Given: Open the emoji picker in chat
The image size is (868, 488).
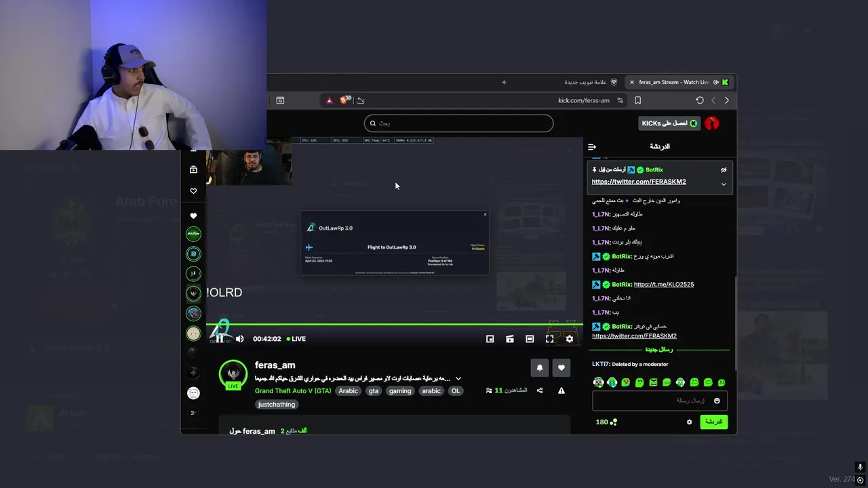Looking at the screenshot, I should (x=717, y=401).
